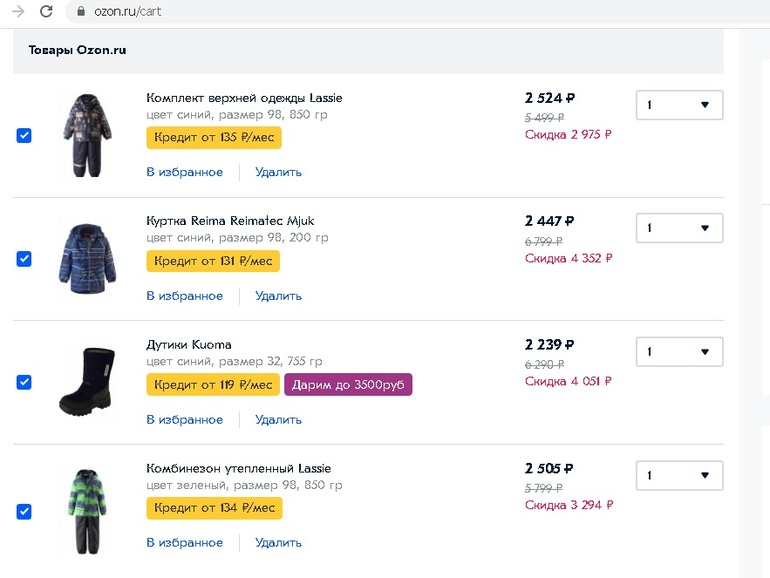Deselect the Дутики Kuoma checkbox
The image size is (770, 578).
point(24,382)
